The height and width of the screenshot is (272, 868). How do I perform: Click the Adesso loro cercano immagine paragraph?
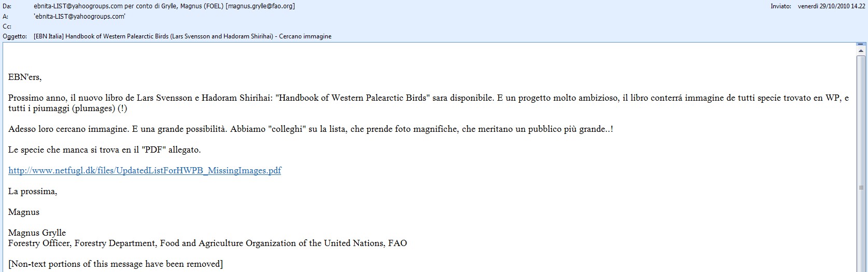point(310,129)
